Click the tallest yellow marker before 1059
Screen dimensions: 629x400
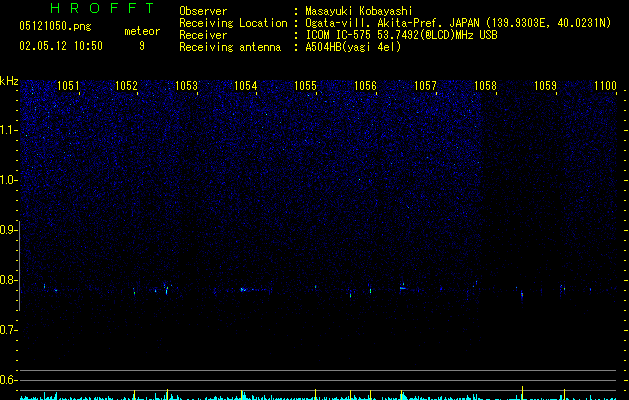522,392
